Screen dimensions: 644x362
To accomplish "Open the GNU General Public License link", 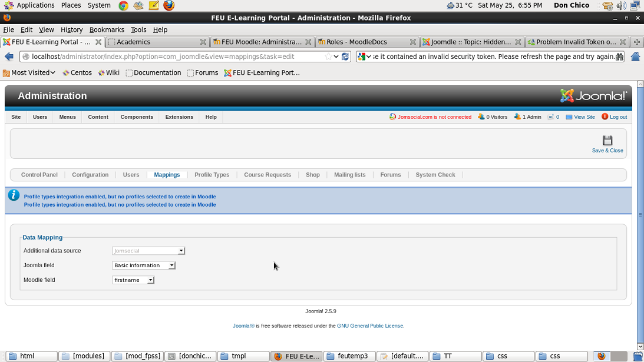I will (x=370, y=326).
